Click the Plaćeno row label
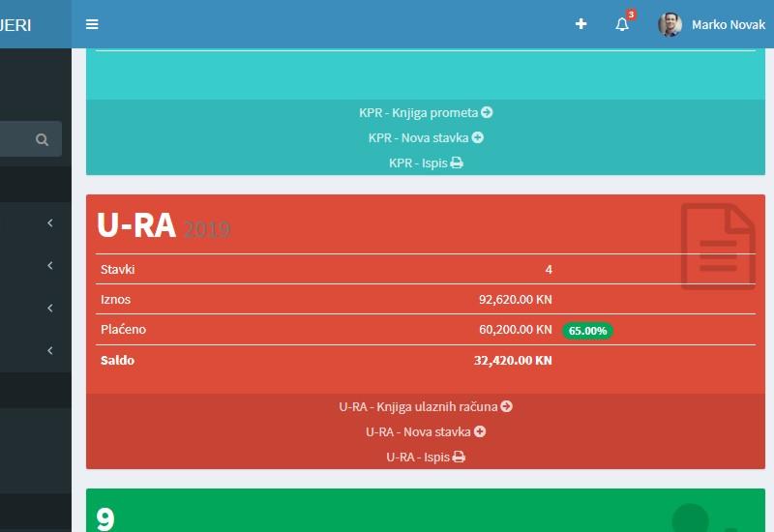 (x=124, y=329)
